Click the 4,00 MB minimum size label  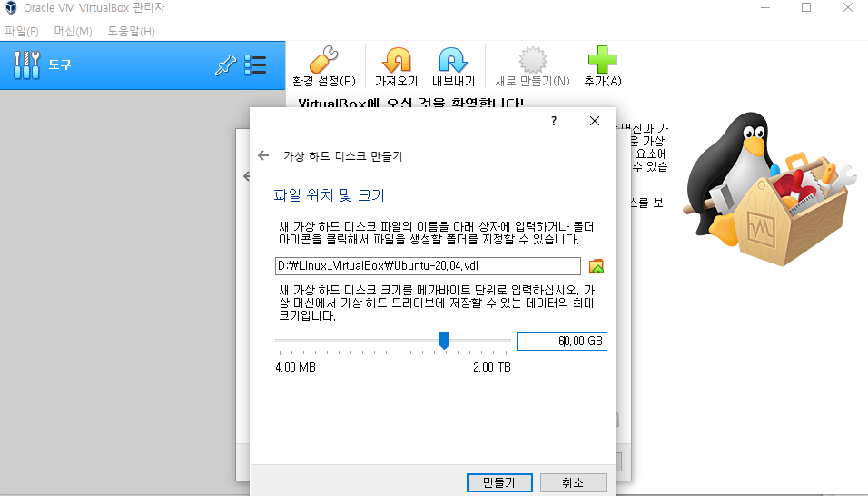[x=296, y=367]
